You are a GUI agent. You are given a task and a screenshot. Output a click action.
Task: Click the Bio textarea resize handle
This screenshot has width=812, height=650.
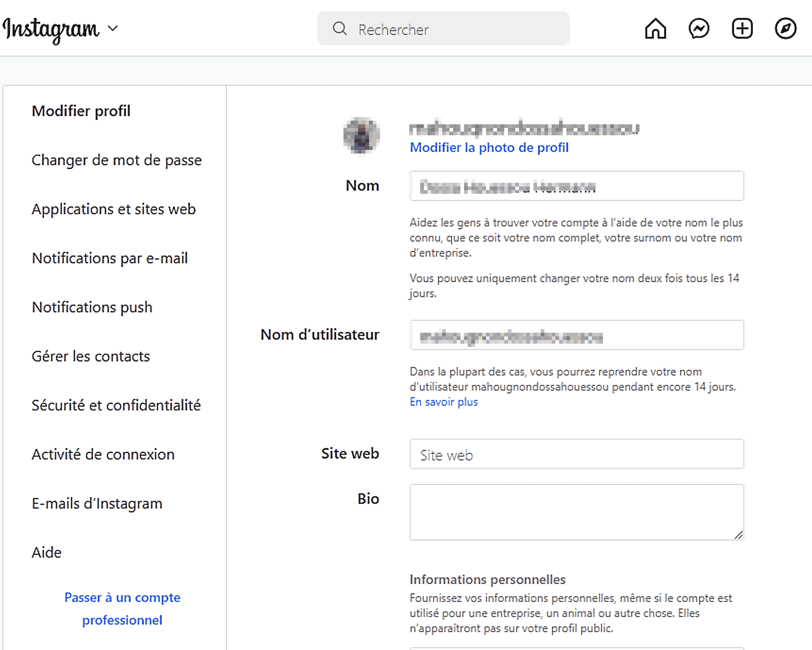tap(739, 535)
